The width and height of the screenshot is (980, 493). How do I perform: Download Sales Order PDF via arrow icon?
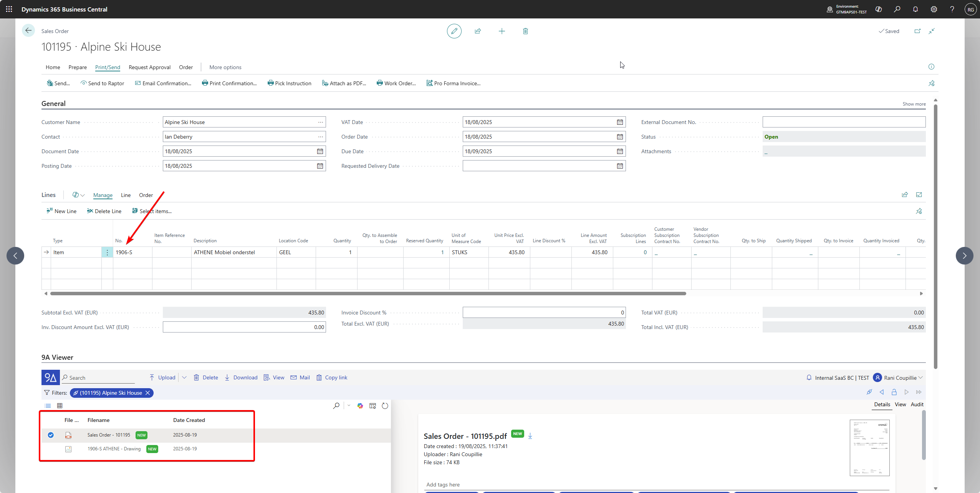click(530, 436)
